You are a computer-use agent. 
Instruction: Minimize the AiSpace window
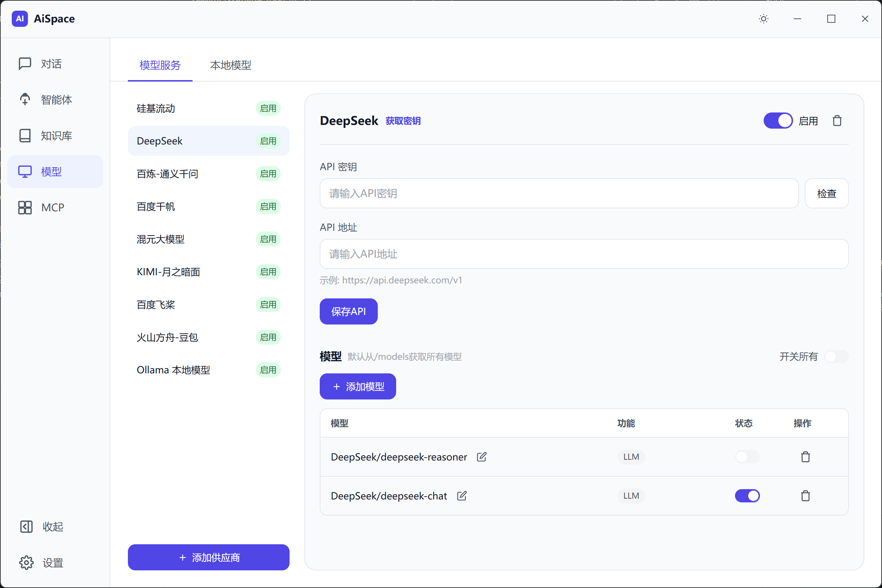pyautogui.click(x=797, y=19)
